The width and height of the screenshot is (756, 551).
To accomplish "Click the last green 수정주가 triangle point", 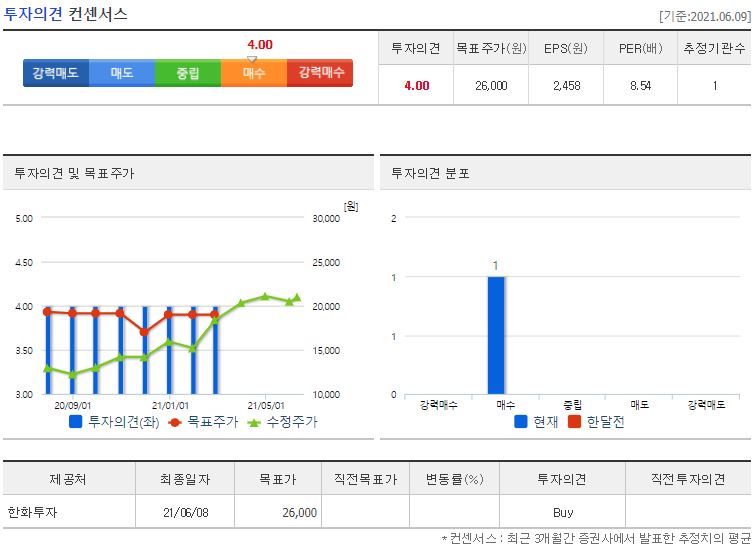I will coord(297,298).
